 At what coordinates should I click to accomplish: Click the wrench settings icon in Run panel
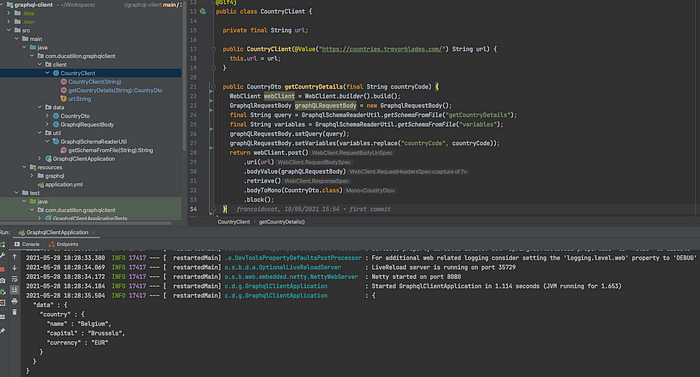(2, 256)
